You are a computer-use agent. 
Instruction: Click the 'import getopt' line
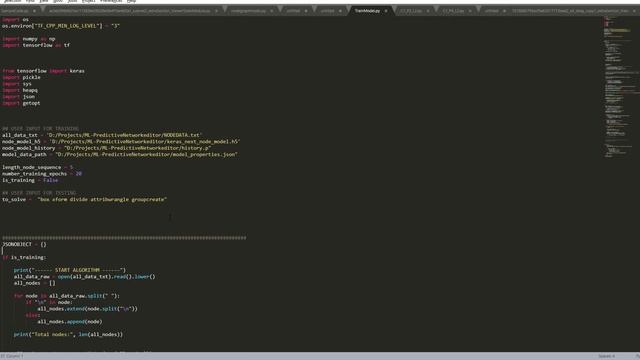tap(21, 103)
